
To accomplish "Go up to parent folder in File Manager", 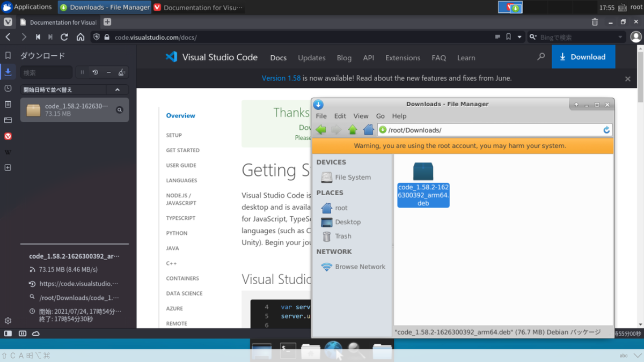I will [353, 130].
